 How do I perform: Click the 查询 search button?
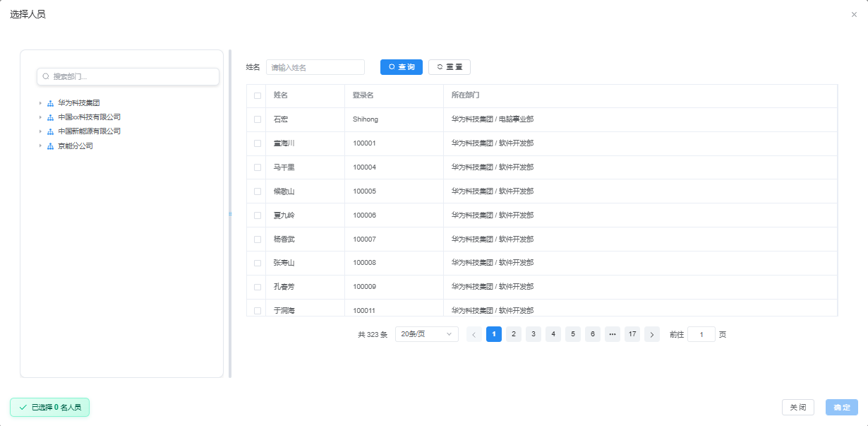(x=402, y=67)
